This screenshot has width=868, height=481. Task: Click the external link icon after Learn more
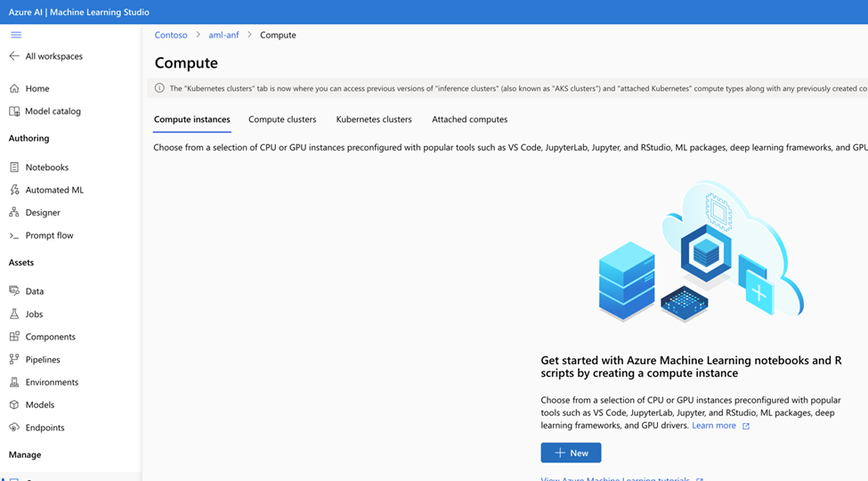746,426
